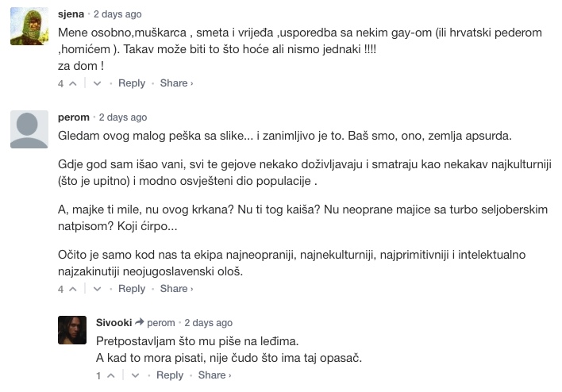Expand Share options under perom's comment
The width and height of the screenshot is (562, 392).
[176, 290]
